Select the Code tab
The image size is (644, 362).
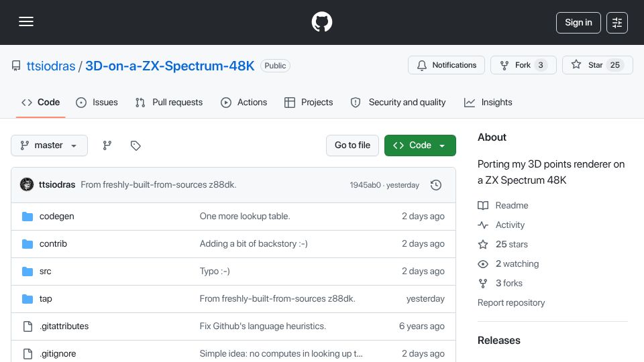(x=41, y=102)
